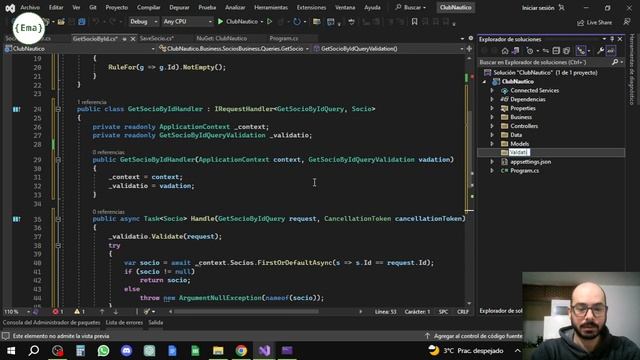Click the Save All toolbar icon
Viewport: 640px width, 360px height.
point(82,22)
